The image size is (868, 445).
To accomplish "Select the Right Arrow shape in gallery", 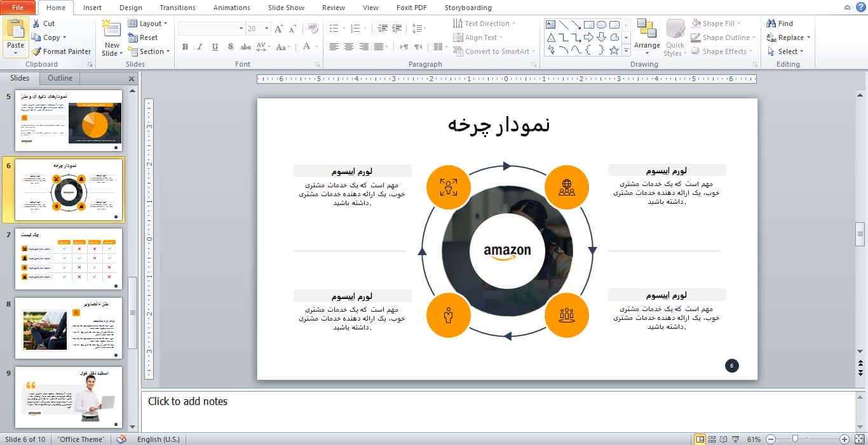I will tap(588, 37).
